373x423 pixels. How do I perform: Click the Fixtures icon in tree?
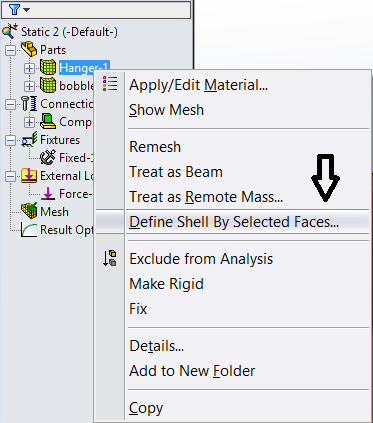tap(29, 140)
